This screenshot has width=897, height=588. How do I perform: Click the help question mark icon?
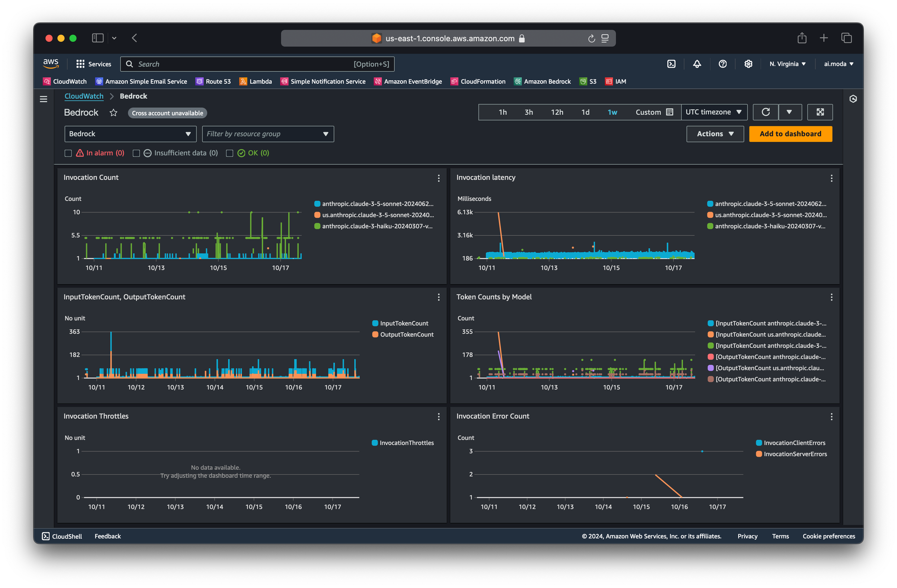tap(723, 64)
